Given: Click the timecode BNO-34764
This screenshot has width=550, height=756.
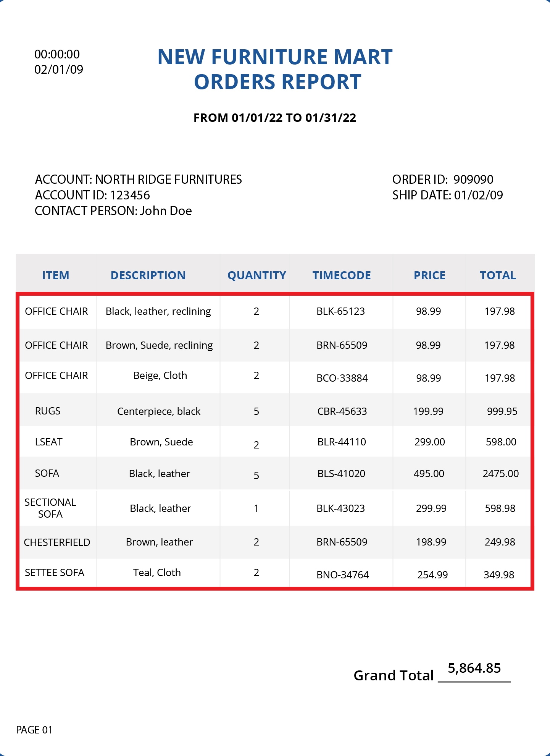Looking at the screenshot, I should pos(343,575).
